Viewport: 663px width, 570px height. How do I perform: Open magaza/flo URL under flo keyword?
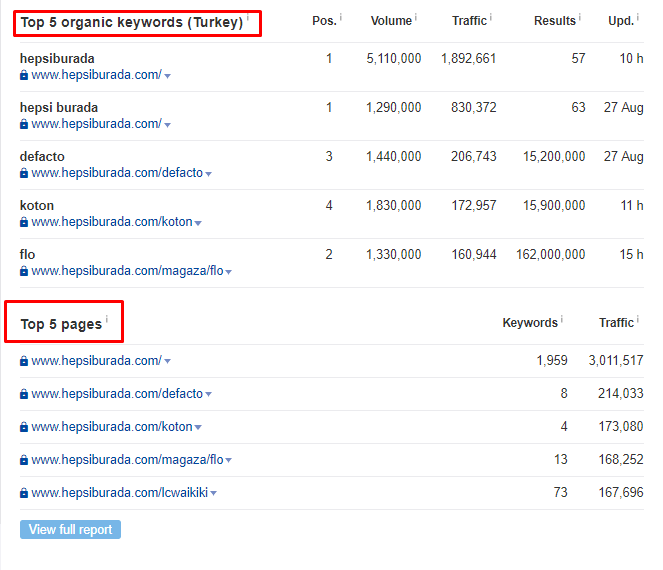(127, 271)
